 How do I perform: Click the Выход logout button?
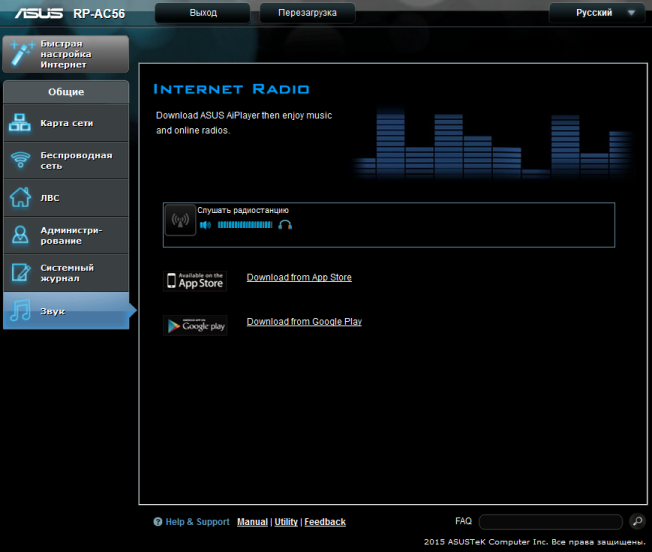click(x=203, y=13)
